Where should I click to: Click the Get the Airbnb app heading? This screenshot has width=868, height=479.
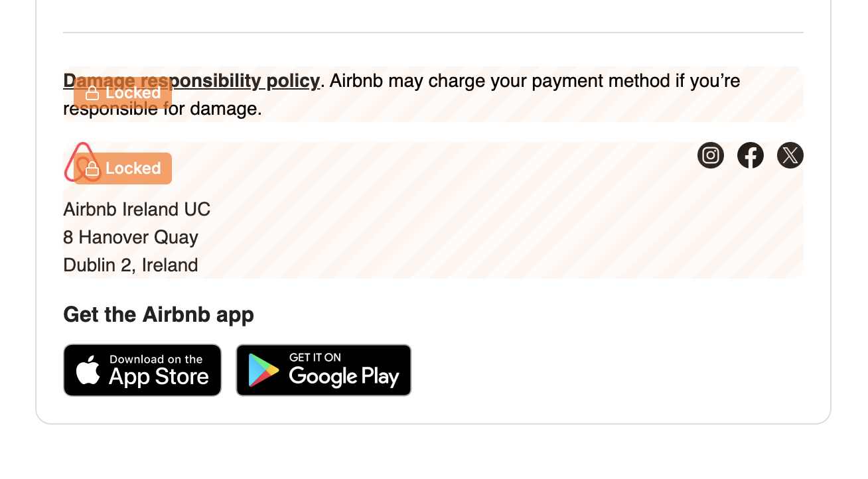coord(159,314)
